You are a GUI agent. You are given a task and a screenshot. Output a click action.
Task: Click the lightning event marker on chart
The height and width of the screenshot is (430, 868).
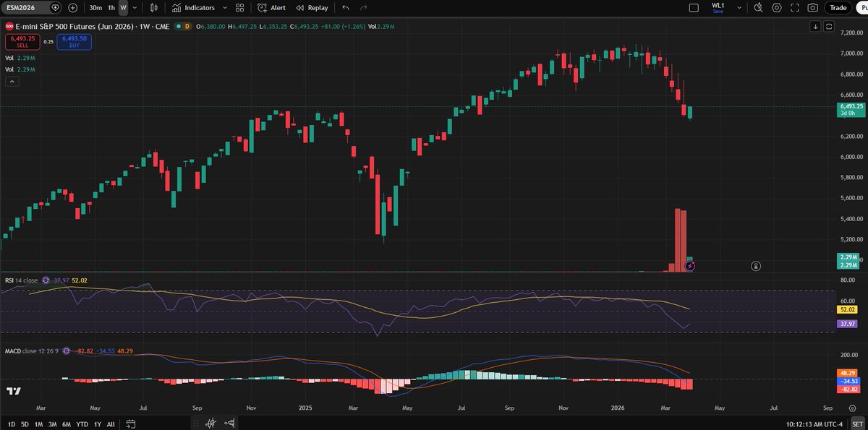pyautogui.click(x=689, y=266)
